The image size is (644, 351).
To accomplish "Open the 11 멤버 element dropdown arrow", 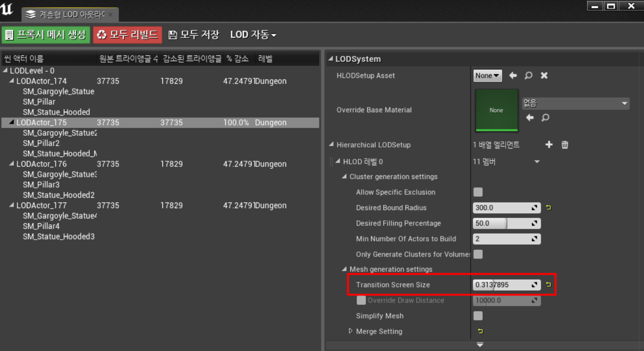I will click(x=537, y=162).
